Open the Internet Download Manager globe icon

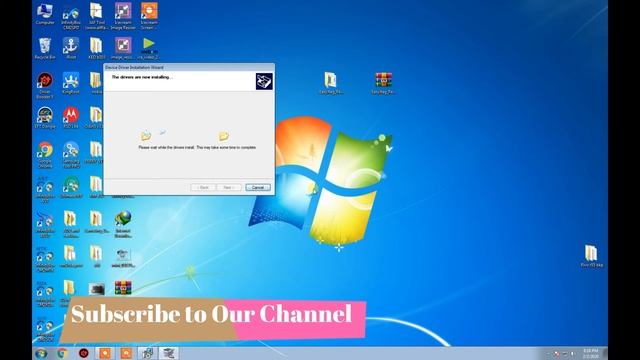pyautogui.click(x=123, y=224)
